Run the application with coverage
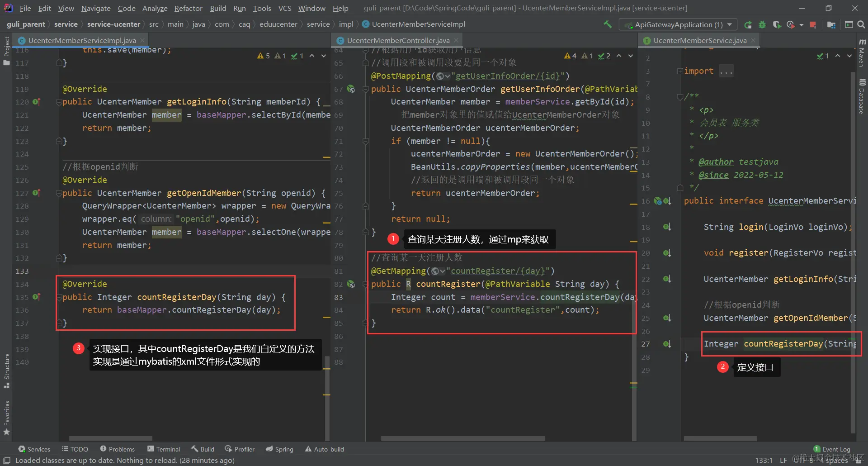This screenshot has width=868, height=466. tap(777, 24)
